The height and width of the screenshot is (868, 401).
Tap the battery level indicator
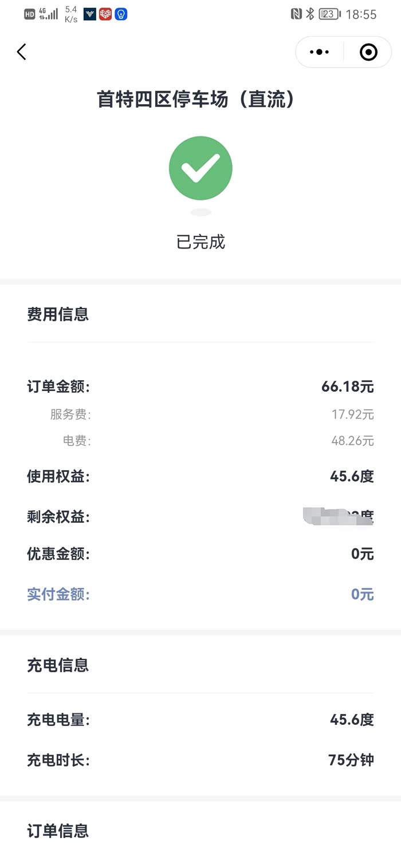click(x=329, y=14)
